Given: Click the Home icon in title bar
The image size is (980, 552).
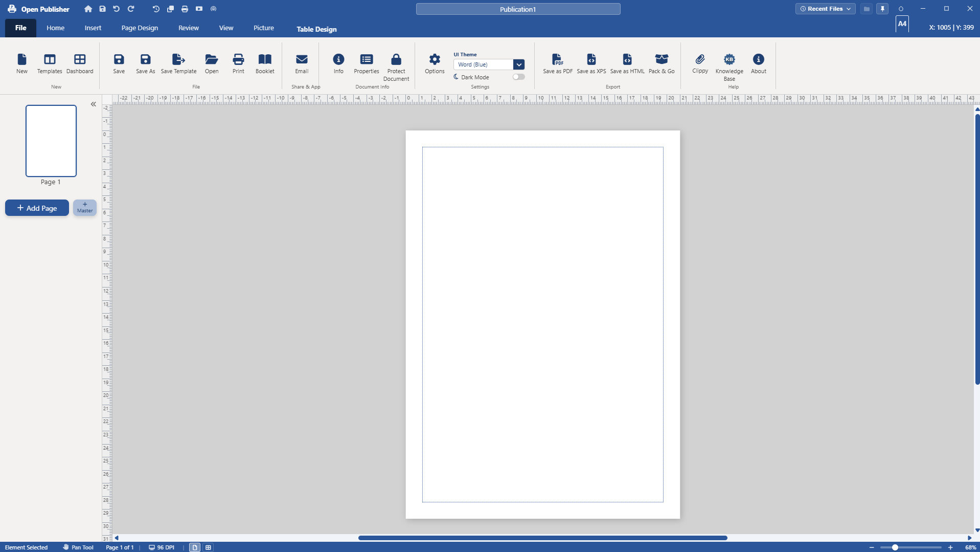Looking at the screenshot, I should click(x=88, y=9).
